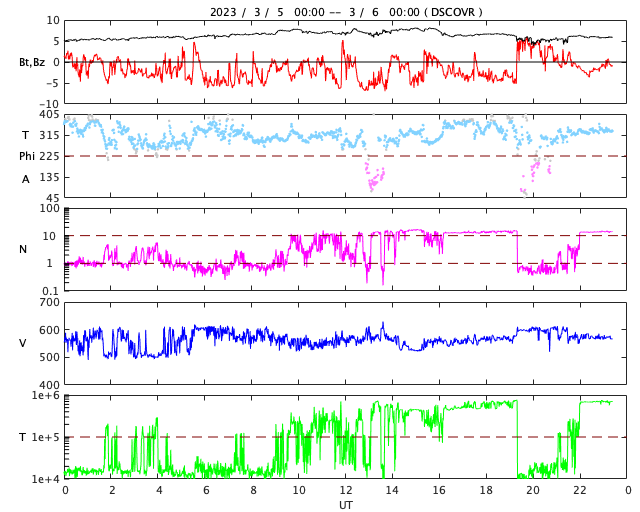Viewport: 640px width, 512px height.
Task: Click the 6 hour UT tick
Action: pos(206,490)
